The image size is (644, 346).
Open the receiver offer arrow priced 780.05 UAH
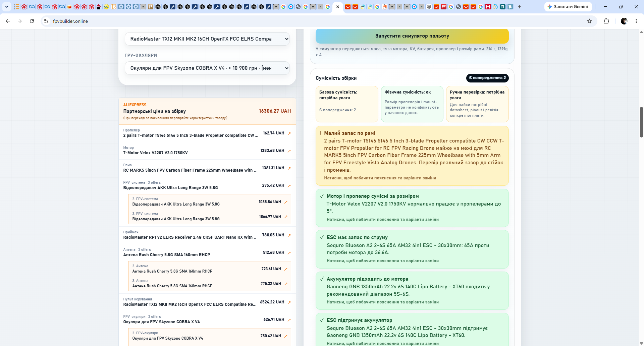[289, 235]
